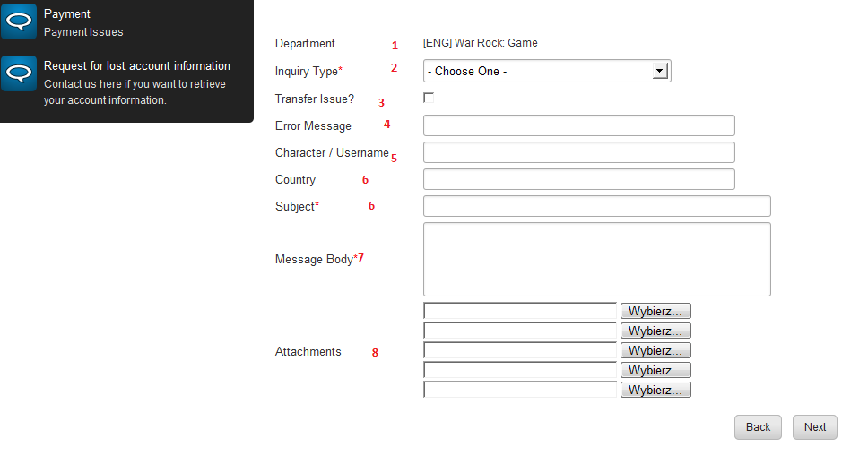
Task: Click the third Wybierz... attachment button
Action: (x=655, y=350)
